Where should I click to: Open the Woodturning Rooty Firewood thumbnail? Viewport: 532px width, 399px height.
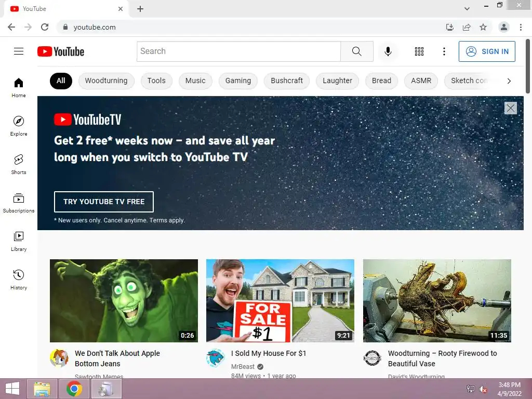(x=437, y=301)
